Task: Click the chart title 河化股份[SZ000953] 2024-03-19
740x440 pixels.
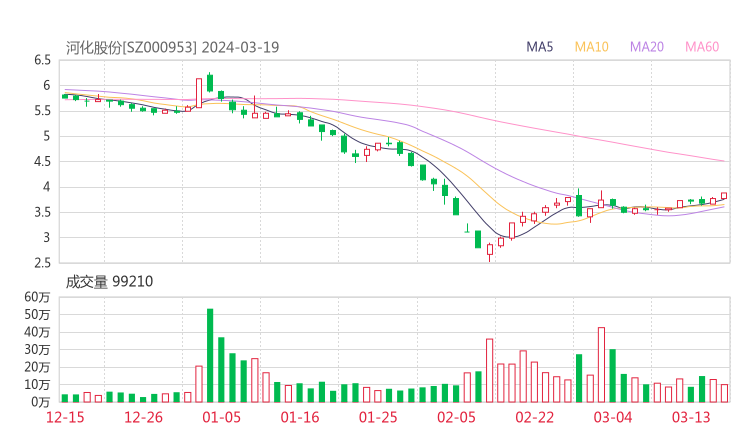Action: (x=172, y=47)
